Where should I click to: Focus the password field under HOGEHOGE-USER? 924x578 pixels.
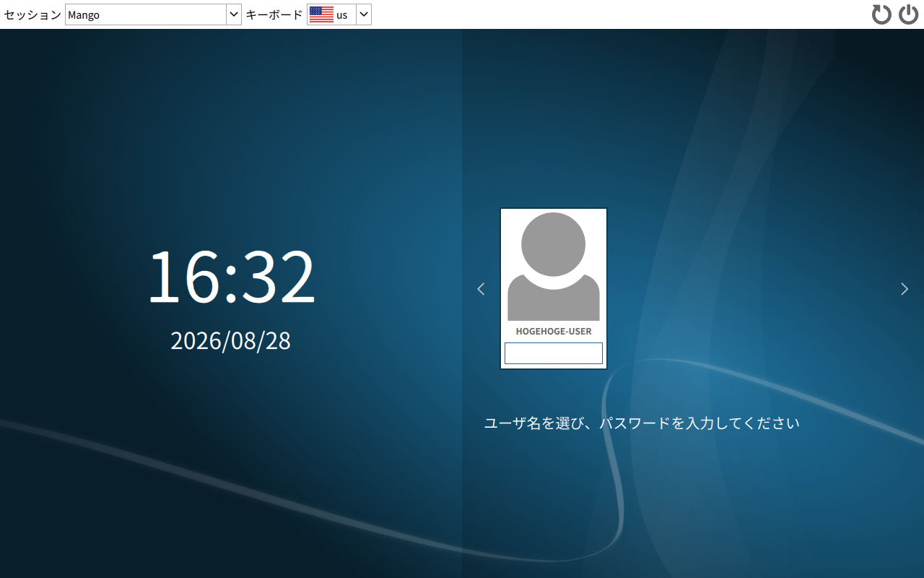click(x=554, y=353)
